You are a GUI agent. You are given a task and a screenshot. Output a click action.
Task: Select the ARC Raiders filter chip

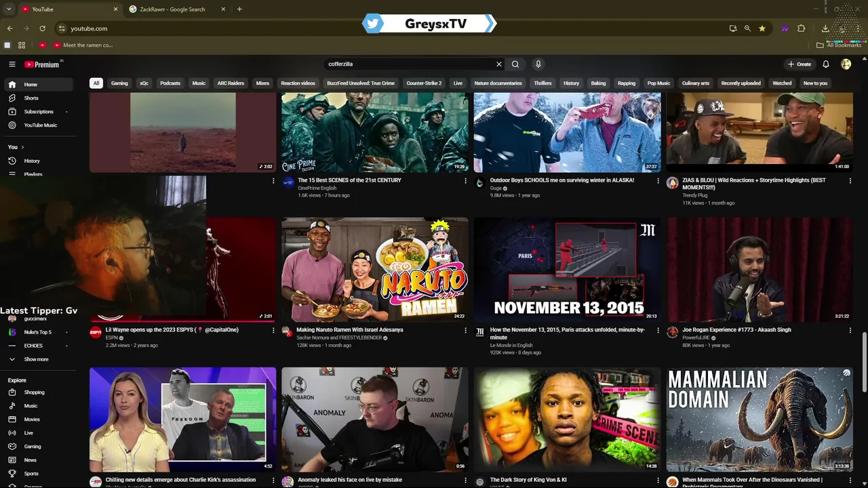pyautogui.click(x=231, y=83)
